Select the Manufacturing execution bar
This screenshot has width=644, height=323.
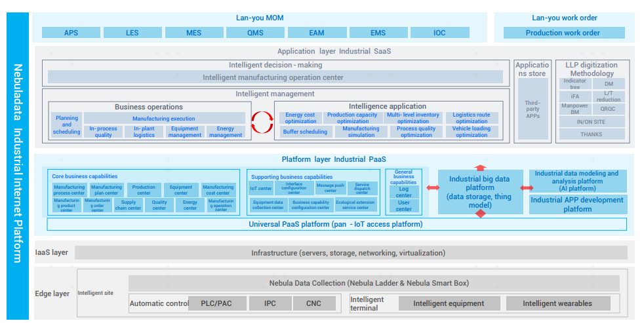(x=165, y=118)
